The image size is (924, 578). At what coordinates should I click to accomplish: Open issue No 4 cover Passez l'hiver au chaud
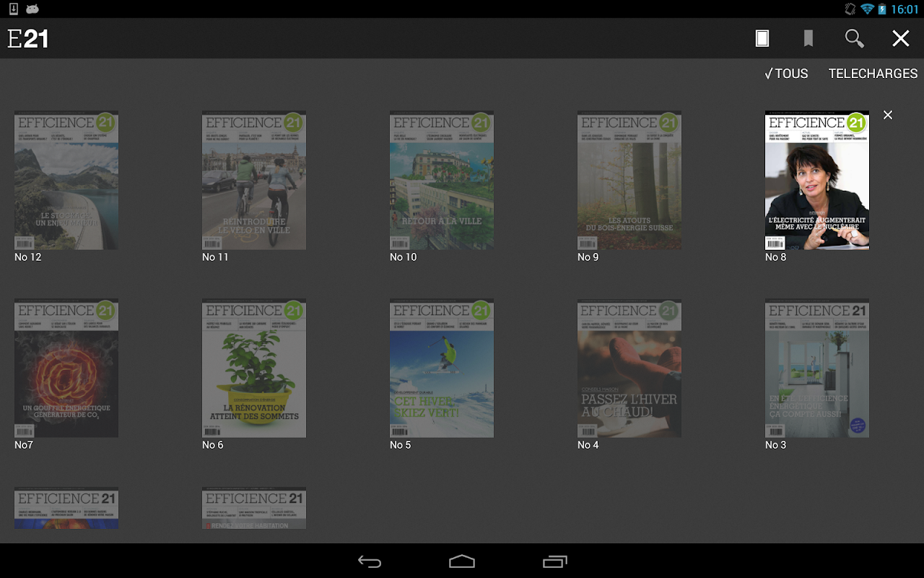(629, 368)
